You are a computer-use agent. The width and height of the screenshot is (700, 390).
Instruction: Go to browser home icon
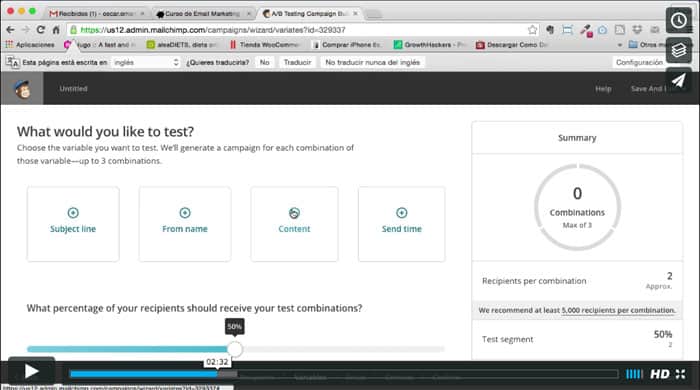click(x=56, y=30)
